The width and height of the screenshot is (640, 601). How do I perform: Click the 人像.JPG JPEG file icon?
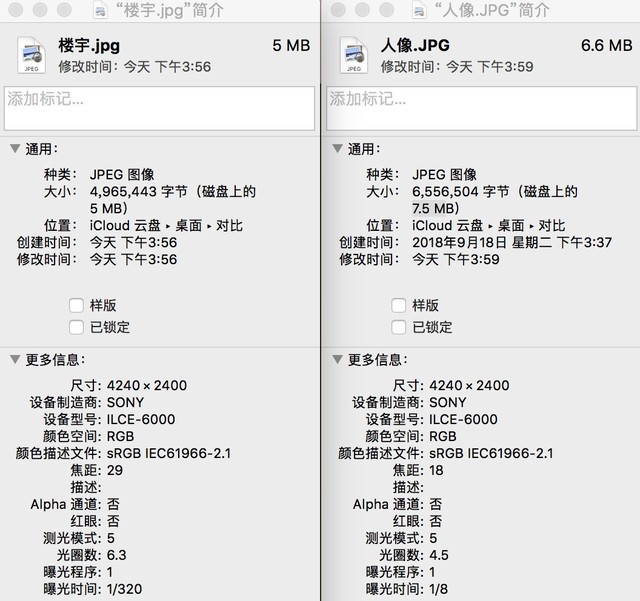(x=354, y=55)
